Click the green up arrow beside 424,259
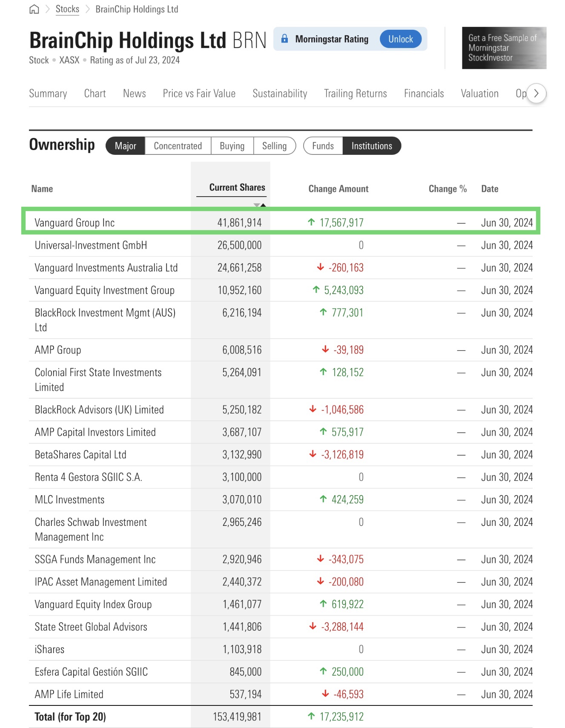The width and height of the screenshot is (565, 728). (x=323, y=500)
